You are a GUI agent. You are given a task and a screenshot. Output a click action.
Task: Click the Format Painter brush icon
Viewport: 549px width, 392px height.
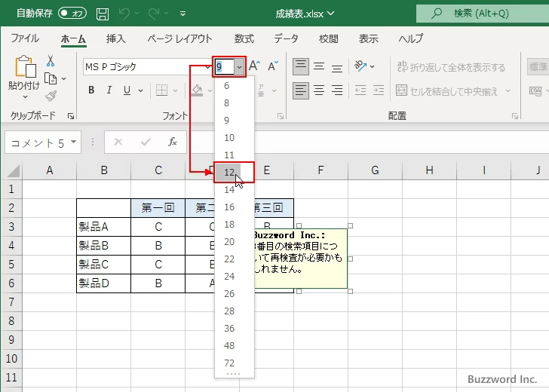[51, 96]
